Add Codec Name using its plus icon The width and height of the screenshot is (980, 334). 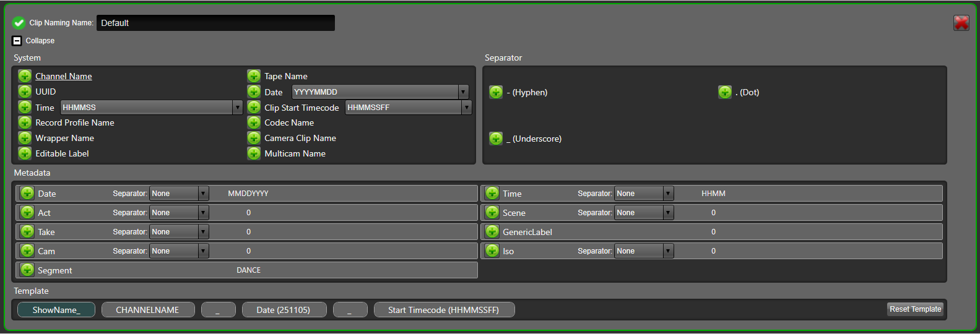pos(254,122)
